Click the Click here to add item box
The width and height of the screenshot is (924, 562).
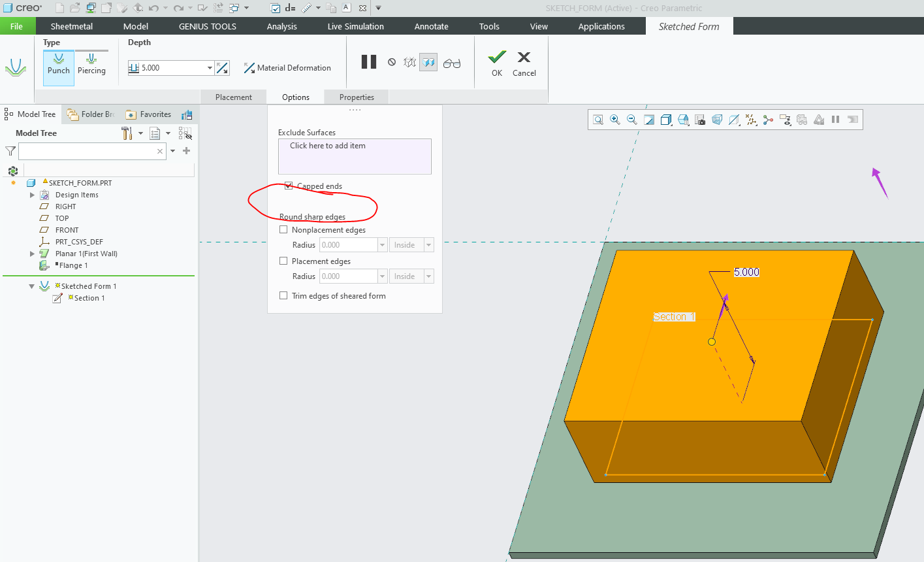(x=355, y=156)
